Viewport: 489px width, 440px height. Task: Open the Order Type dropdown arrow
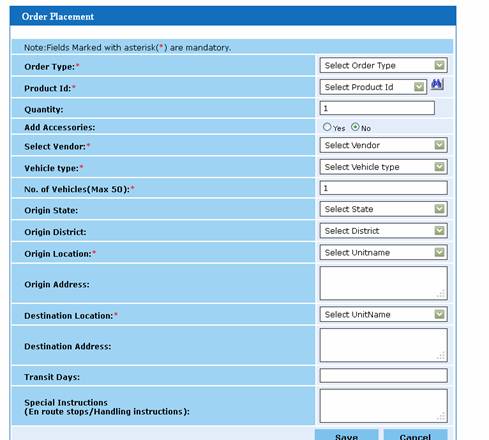coord(439,65)
